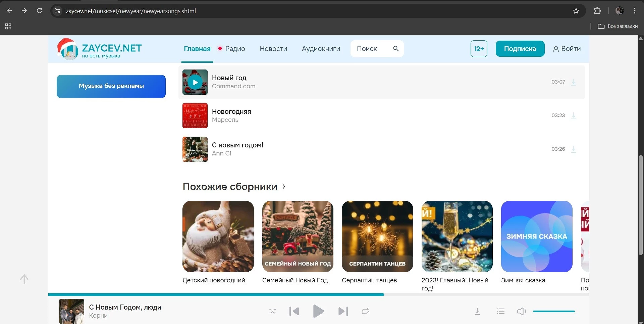
Task: Open Chrome's tab groups grid icon in the bookmarks bar
Action: tap(8, 26)
